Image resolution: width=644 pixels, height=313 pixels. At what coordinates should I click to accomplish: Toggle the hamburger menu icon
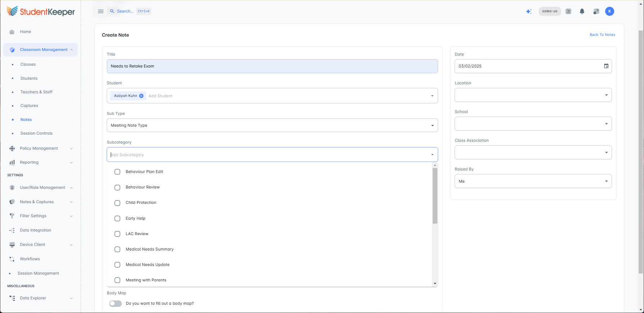pos(101,11)
